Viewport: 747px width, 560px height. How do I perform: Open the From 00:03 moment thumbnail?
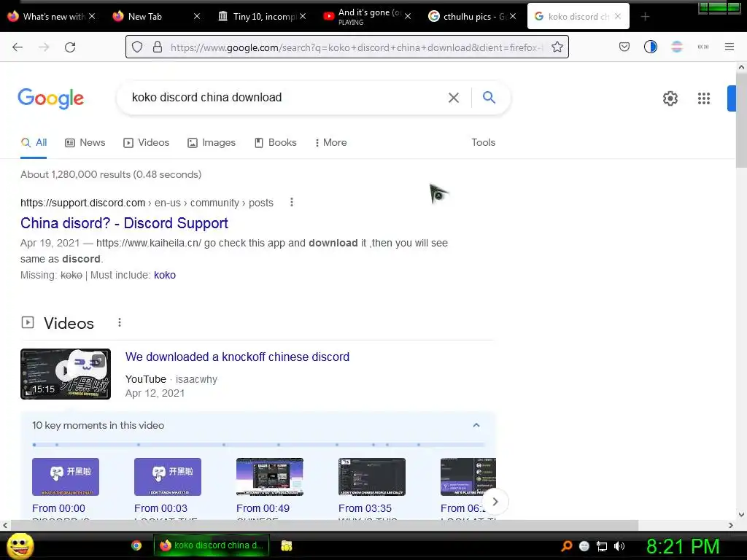coord(168,477)
